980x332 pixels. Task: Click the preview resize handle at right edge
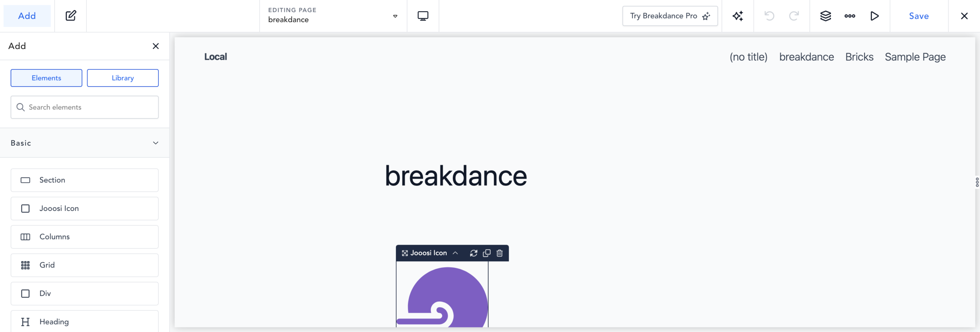977,182
